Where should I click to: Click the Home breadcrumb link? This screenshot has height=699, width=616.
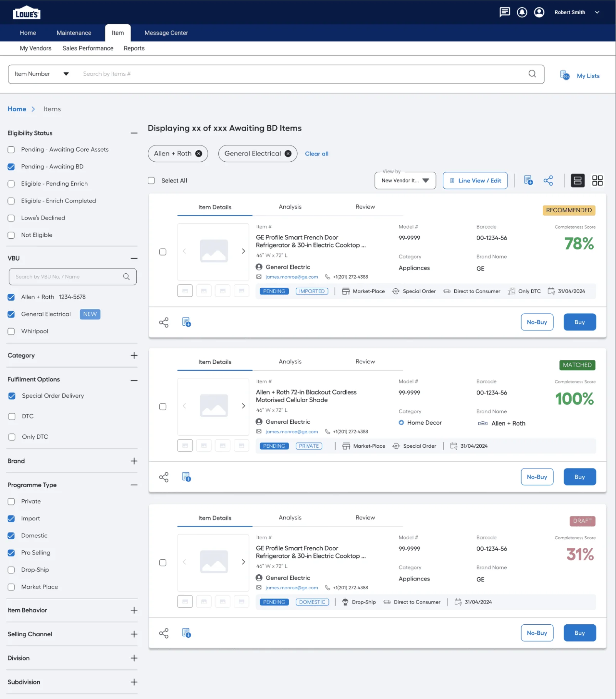click(17, 109)
